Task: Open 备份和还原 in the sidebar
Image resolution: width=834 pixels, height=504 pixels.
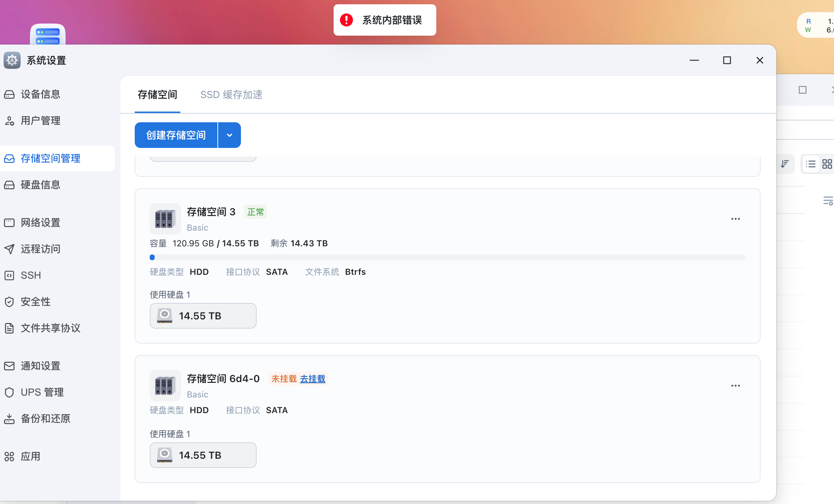Action: pos(45,418)
